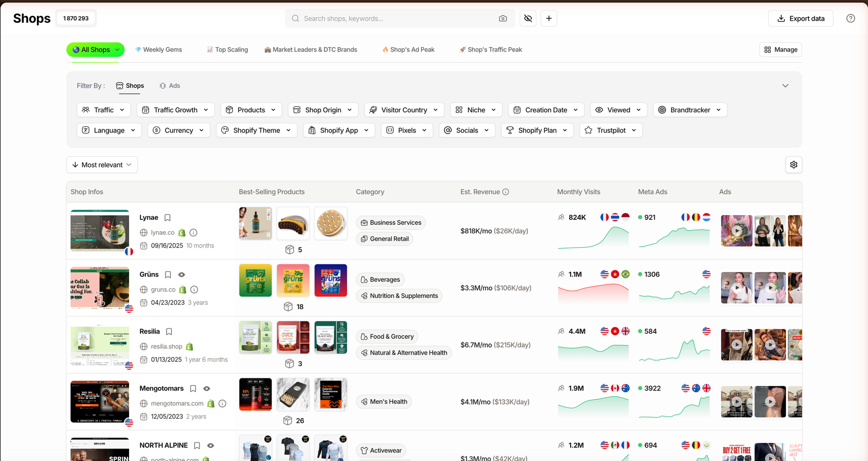Toggle the eye icon for Grüns
The height and width of the screenshot is (461, 868).
pos(182,275)
